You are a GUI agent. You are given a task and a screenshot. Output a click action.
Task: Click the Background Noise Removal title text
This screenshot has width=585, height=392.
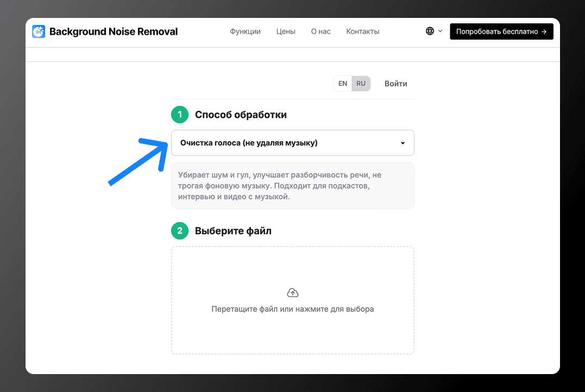pos(114,31)
